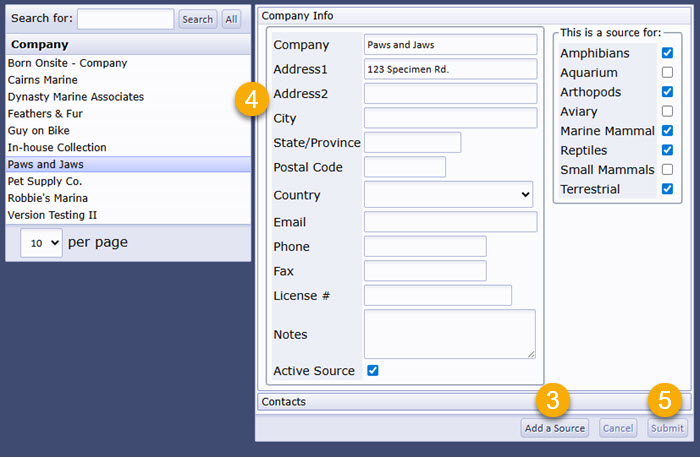Screen dimensions: 700x458
Task: Submit the company form
Action: click(x=667, y=429)
